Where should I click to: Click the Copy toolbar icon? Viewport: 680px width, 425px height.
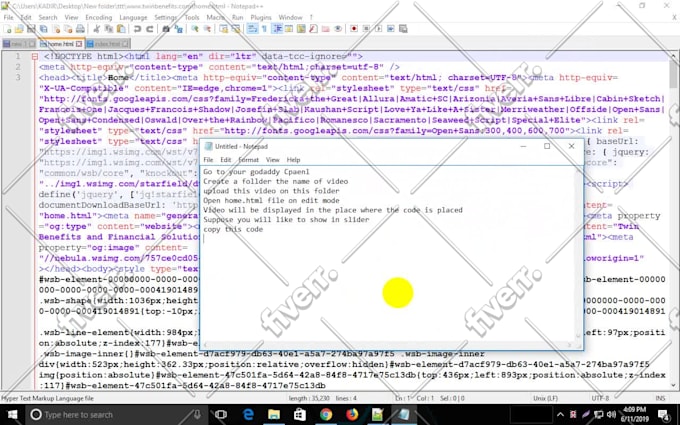(109, 29)
